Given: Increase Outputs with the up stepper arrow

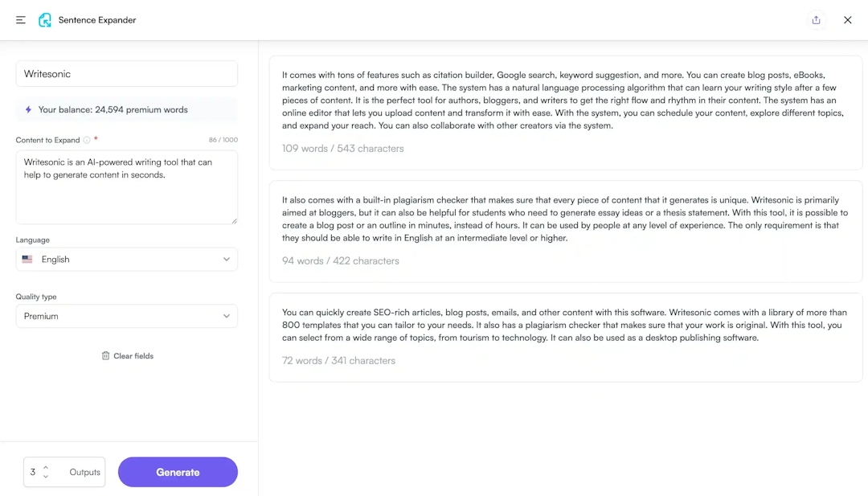Looking at the screenshot, I should (46, 468).
